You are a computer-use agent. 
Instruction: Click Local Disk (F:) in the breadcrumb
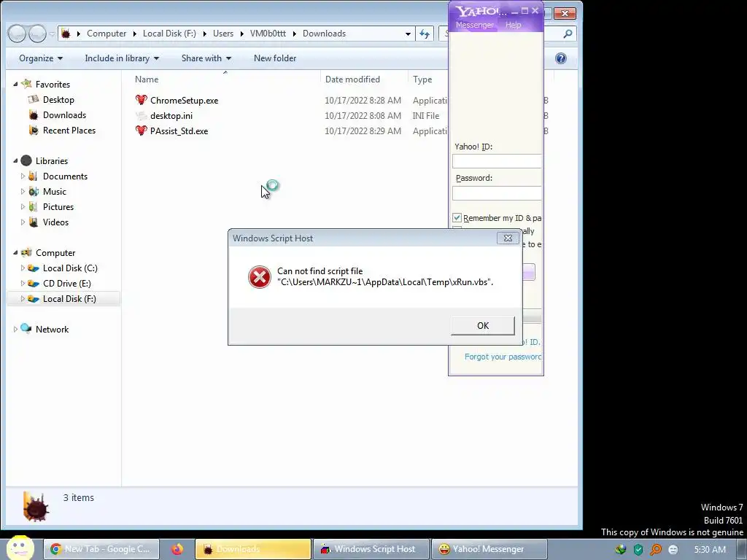tap(169, 34)
